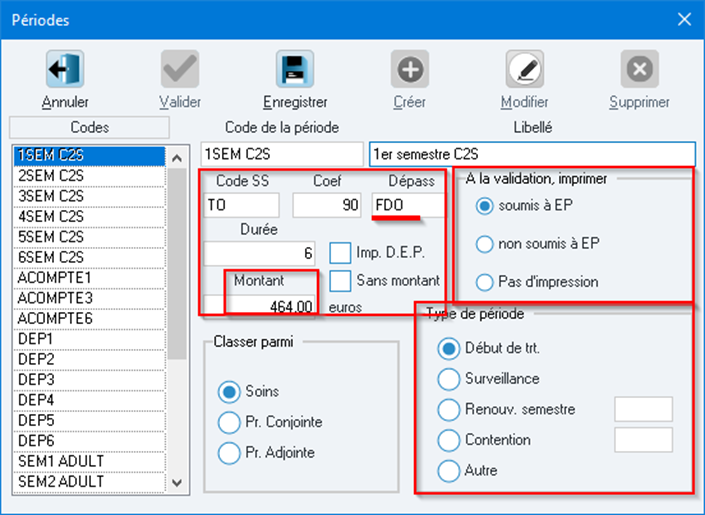Click the Dépass field showing FDO
Screen dimensions: 705x515
(408, 205)
